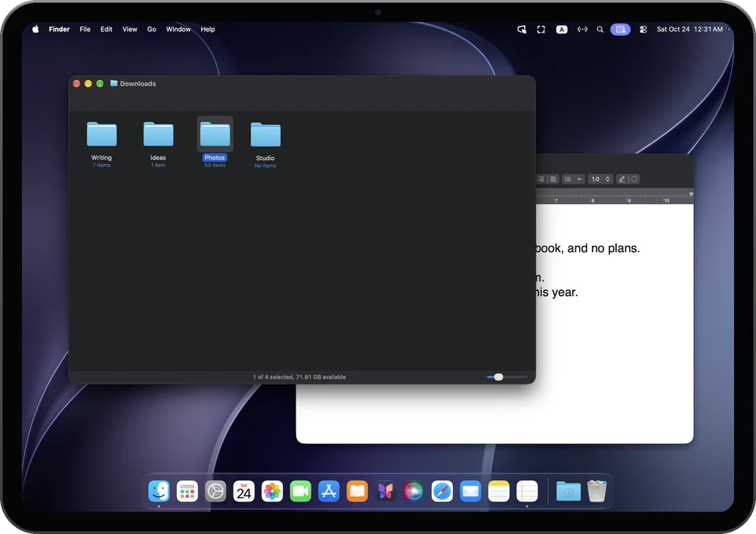Open list bullets dropdown in TextEdit
This screenshot has width=756, height=534.
point(573,179)
